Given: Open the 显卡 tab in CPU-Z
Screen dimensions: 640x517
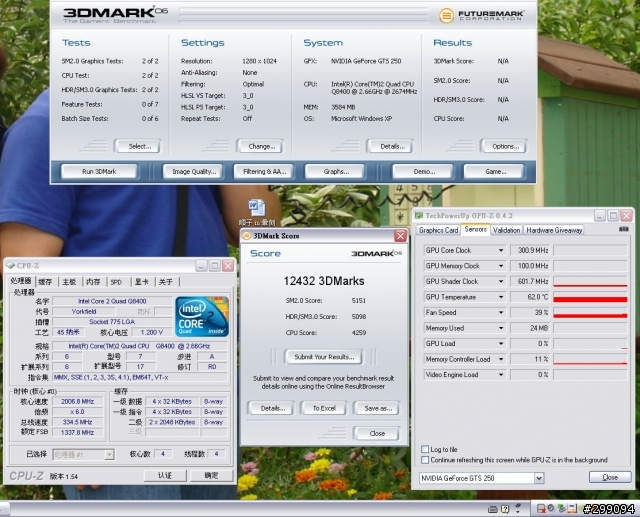Looking at the screenshot, I should [142, 282].
